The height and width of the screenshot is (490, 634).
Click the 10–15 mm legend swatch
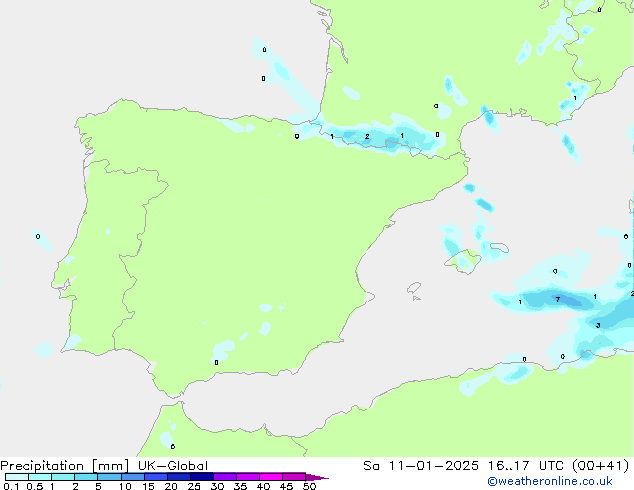[133, 477]
